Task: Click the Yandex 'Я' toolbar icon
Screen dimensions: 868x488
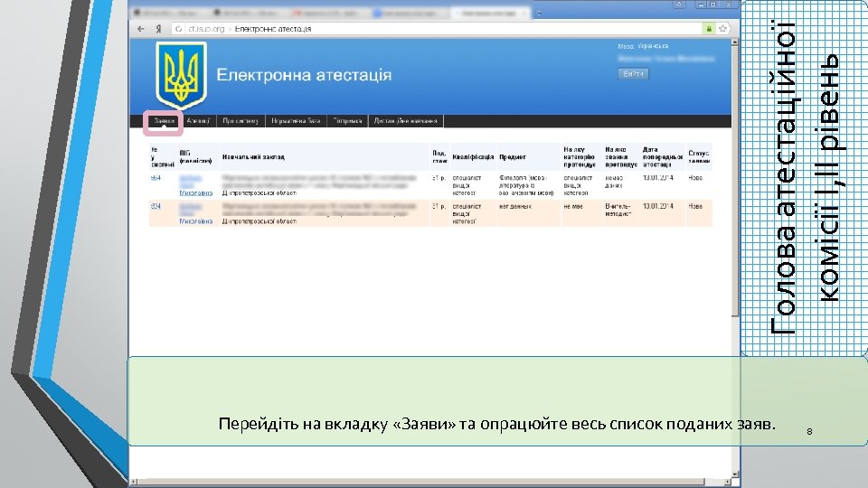Action: pyautogui.click(x=158, y=29)
